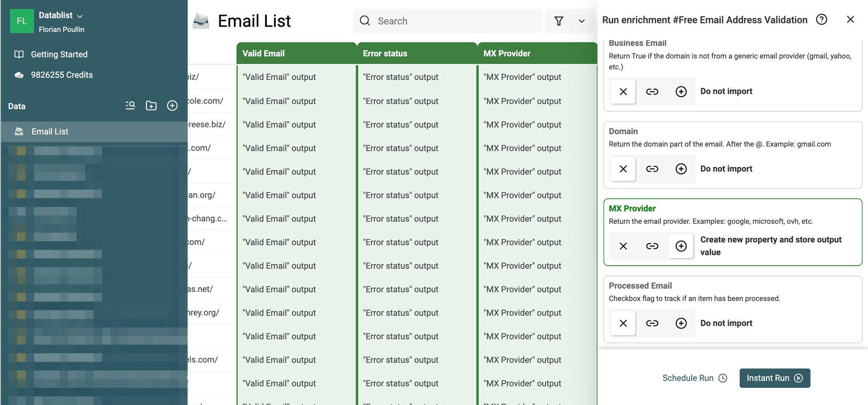
Task: Click the reese.biz/ row cell
Action: click(212, 124)
